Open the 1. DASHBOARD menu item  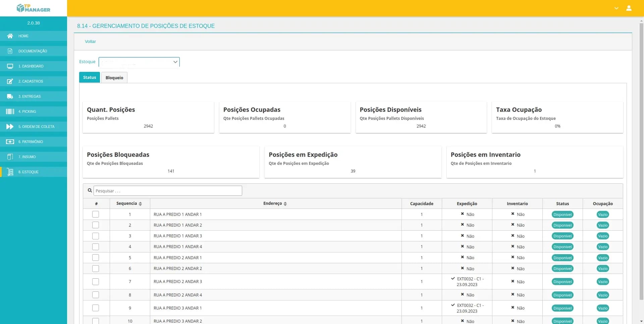point(34,66)
